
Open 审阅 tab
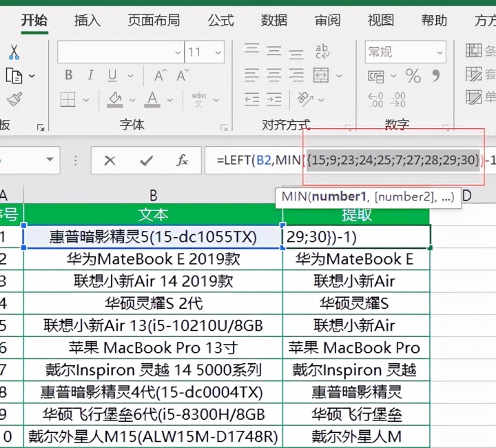coord(327,21)
